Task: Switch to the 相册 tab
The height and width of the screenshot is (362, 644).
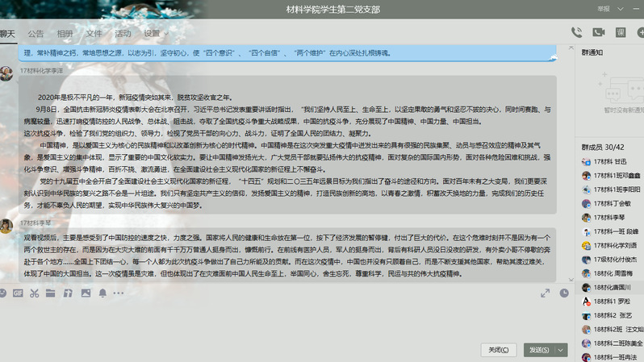Action: pos(65,34)
